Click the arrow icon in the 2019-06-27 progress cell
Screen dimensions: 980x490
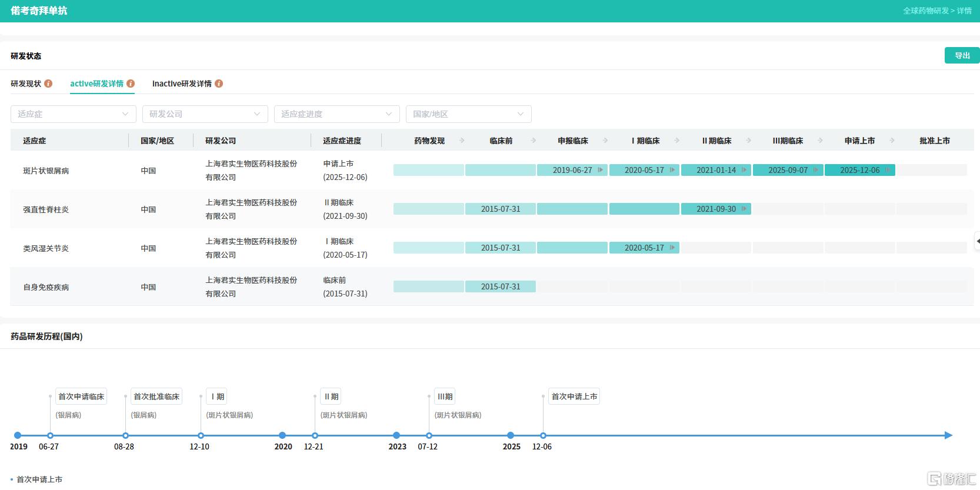point(600,170)
